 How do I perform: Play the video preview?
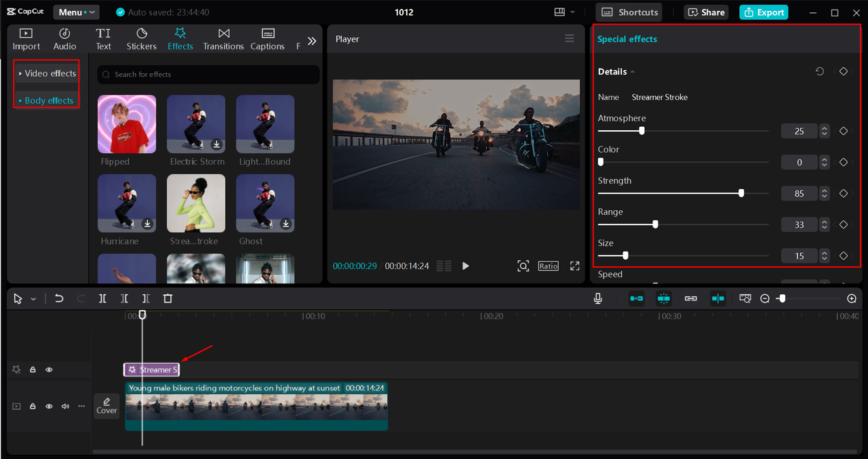(465, 266)
